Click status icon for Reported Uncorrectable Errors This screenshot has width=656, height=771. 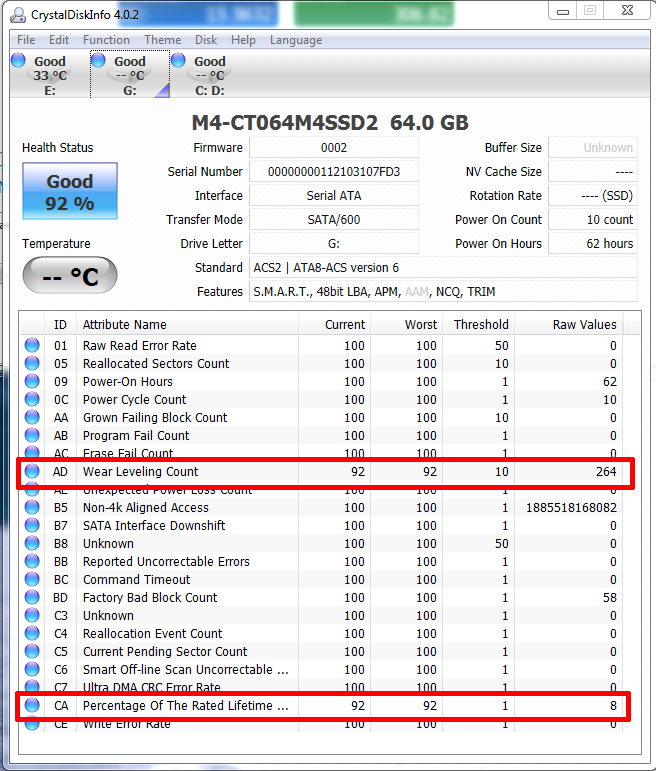32,561
